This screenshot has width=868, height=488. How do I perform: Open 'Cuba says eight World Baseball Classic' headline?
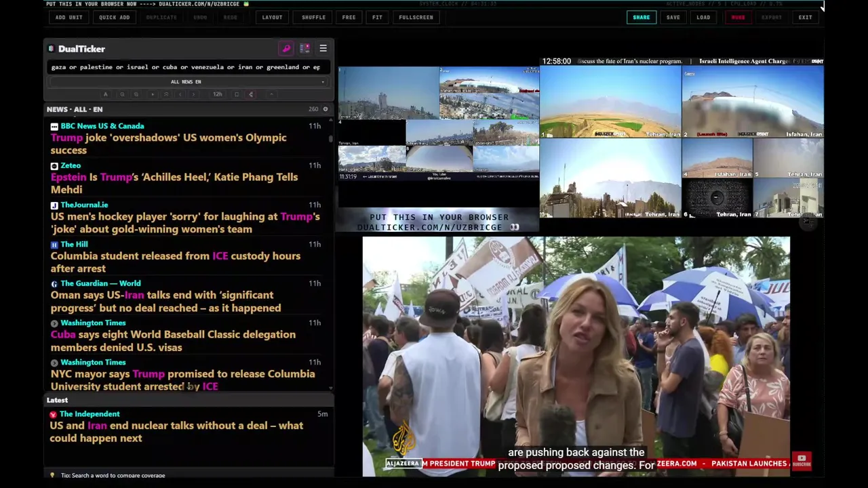point(173,340)
